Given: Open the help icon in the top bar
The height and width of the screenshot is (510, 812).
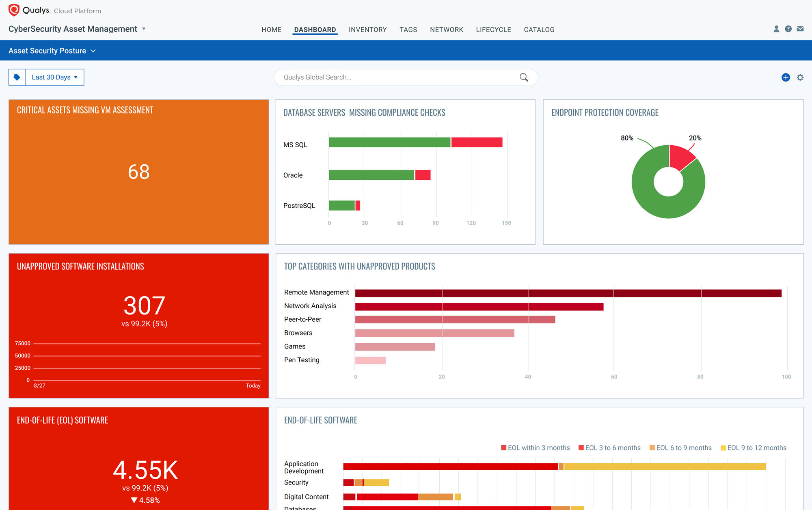Looking at the screenshot, I should point(788,29).
